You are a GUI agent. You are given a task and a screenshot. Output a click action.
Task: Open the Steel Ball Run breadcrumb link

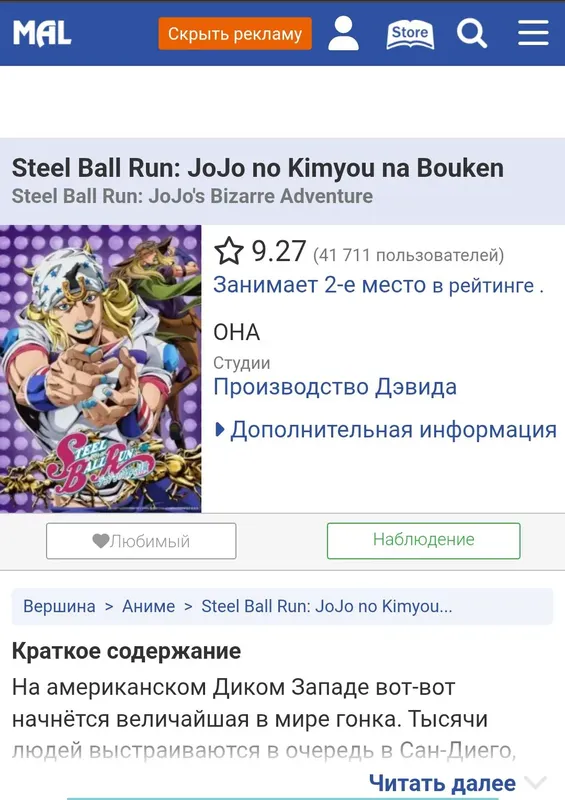tap(327, 606)
